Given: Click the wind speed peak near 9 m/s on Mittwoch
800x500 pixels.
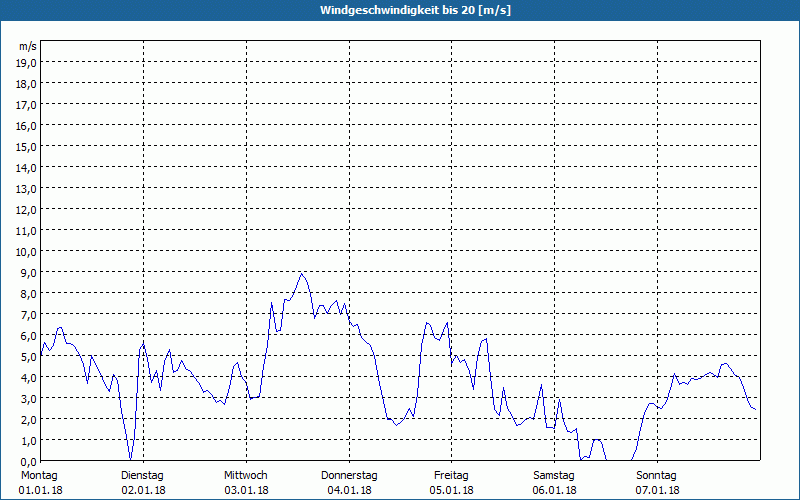Looking at the screenshot, I should click(302, 274).
